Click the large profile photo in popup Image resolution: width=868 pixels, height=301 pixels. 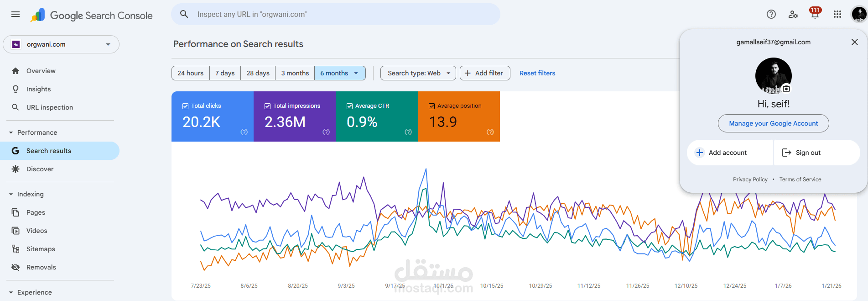(x=774, y=76)
